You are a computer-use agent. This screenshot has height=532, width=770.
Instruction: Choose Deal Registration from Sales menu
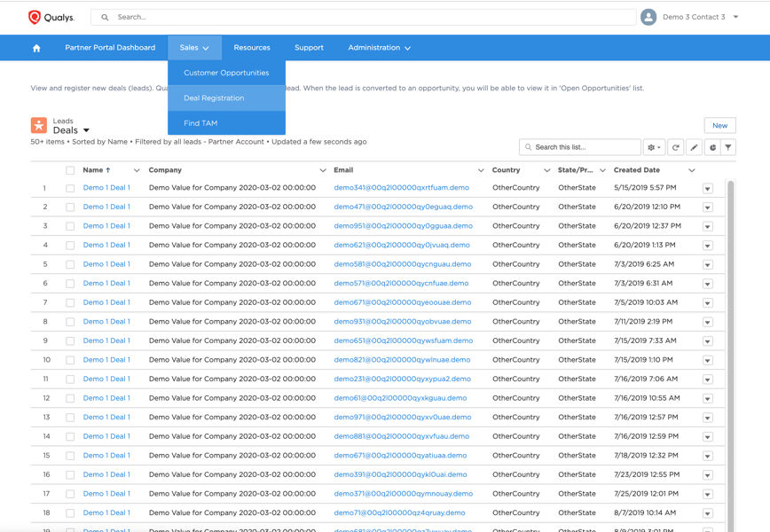[214, 98]
